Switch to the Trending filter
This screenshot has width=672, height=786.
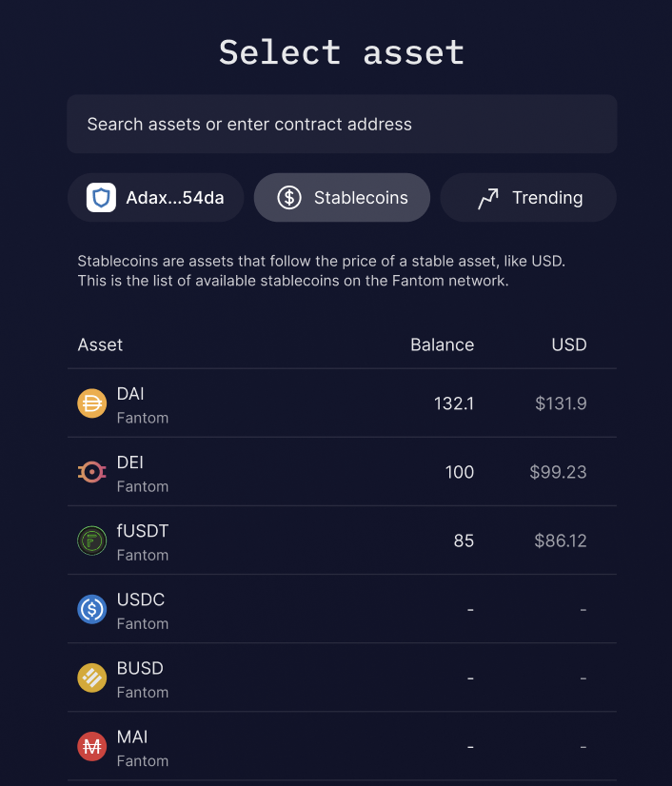point(527,198)
